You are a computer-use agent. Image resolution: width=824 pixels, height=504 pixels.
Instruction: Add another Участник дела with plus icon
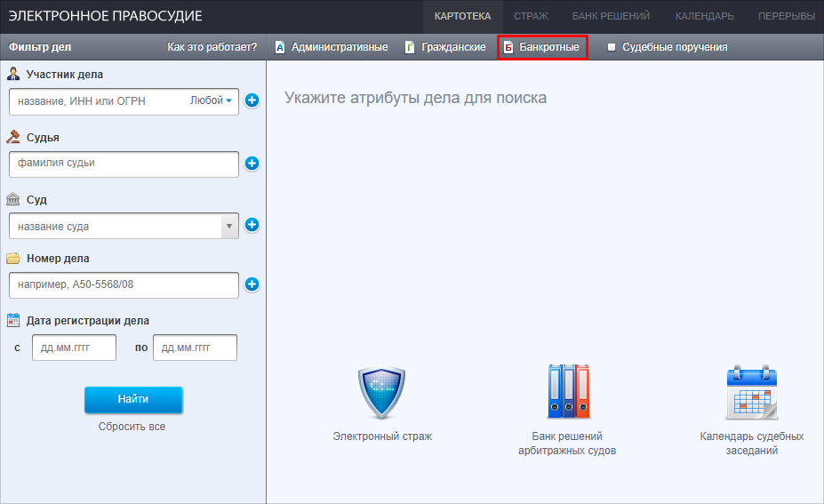[252, 101]
